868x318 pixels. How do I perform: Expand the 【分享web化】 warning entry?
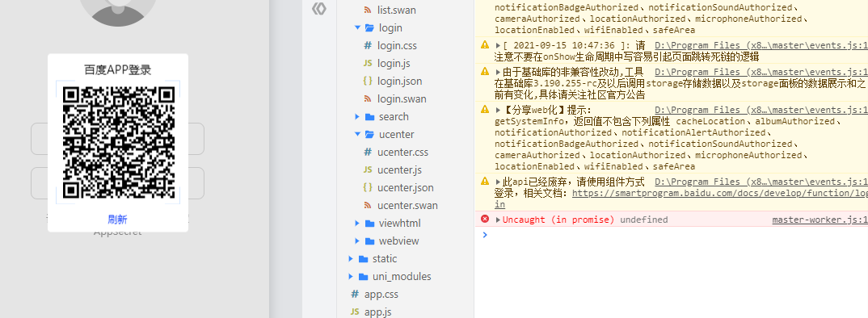pyautogui.click(x=498, y=110)
